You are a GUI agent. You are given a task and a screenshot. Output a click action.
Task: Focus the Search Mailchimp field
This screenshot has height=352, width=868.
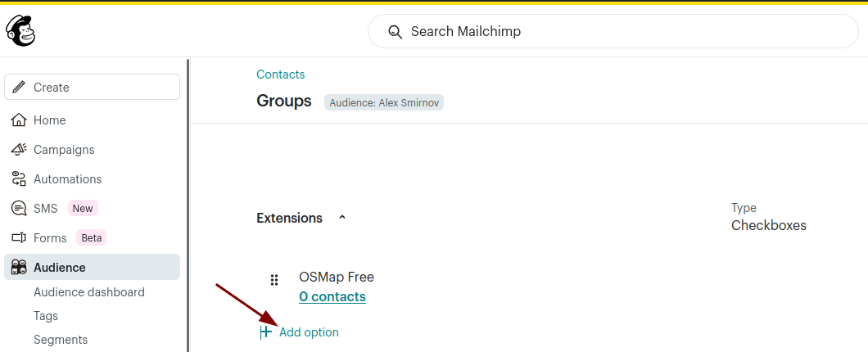coord(613,31)
